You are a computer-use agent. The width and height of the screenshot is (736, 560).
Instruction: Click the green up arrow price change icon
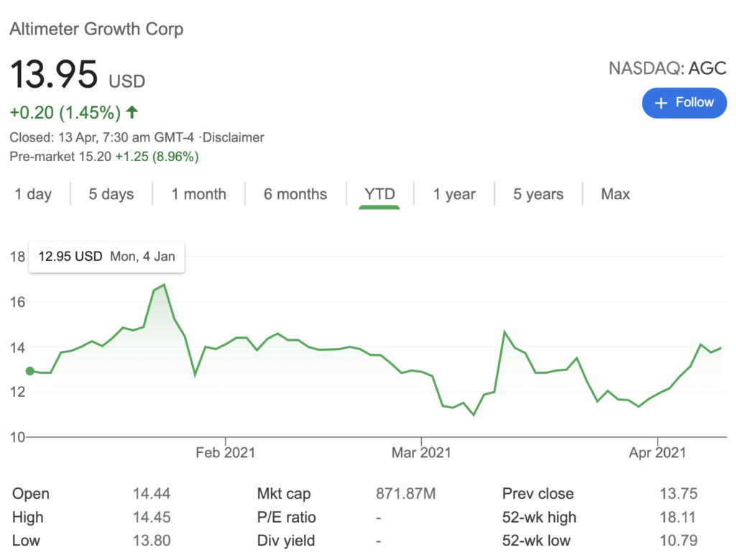(x=132, y=112)
